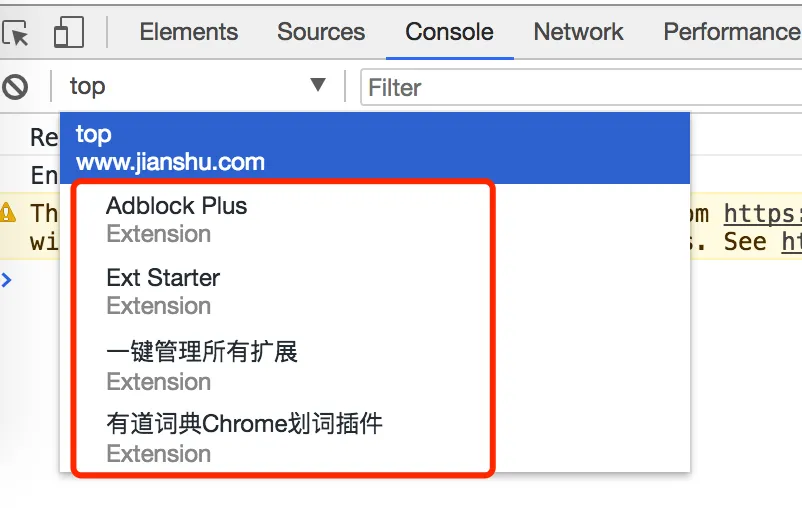The image size is (802, 508).
Task: Choose Adblock Plus extension context
Action: tap(375, 219)
